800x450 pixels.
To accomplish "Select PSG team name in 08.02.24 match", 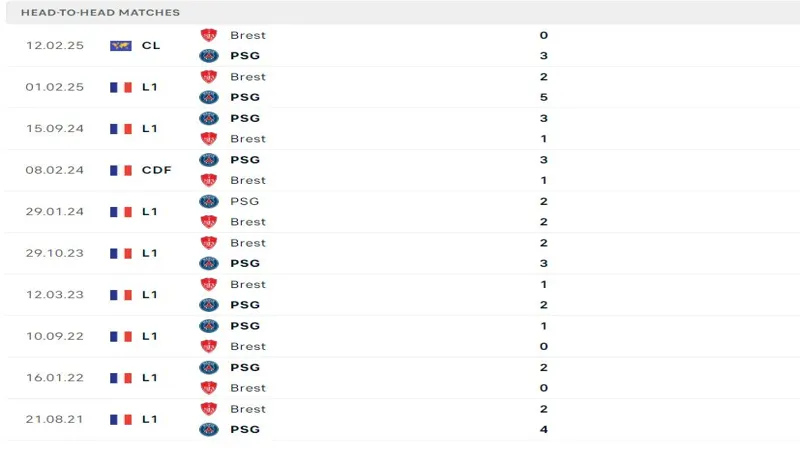I will click(x=245, y=160).
